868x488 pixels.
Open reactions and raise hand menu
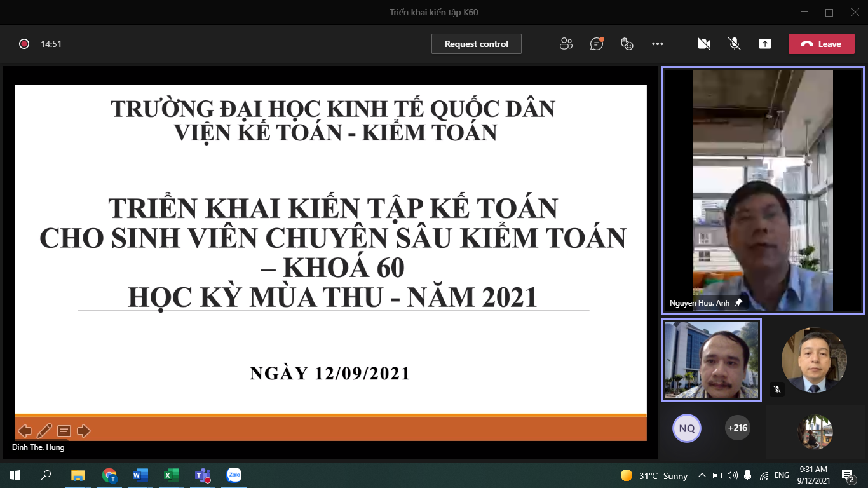tap(627, 44)
